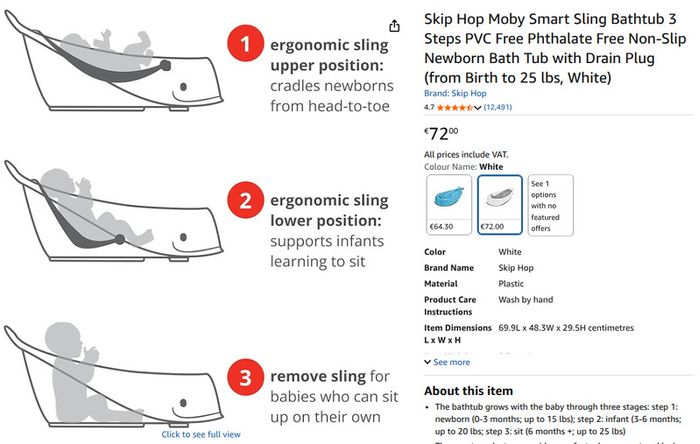Open the 12,491 ratings link
Viewport: 700px width, 444px height.
(x=498, y=107)
